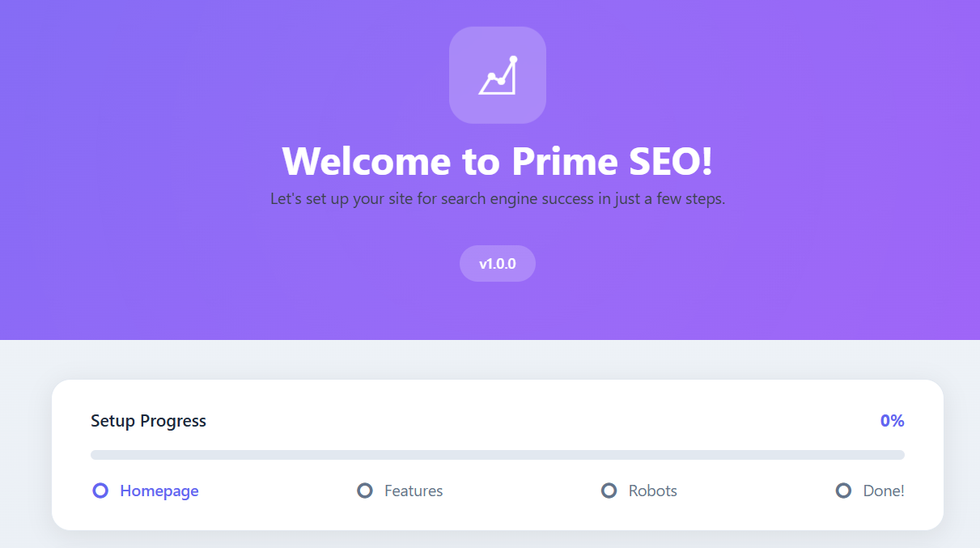Click the Welcome to Prime SEO! title
The width and height of the screenshot is (980, 548).
coord(497,162)
